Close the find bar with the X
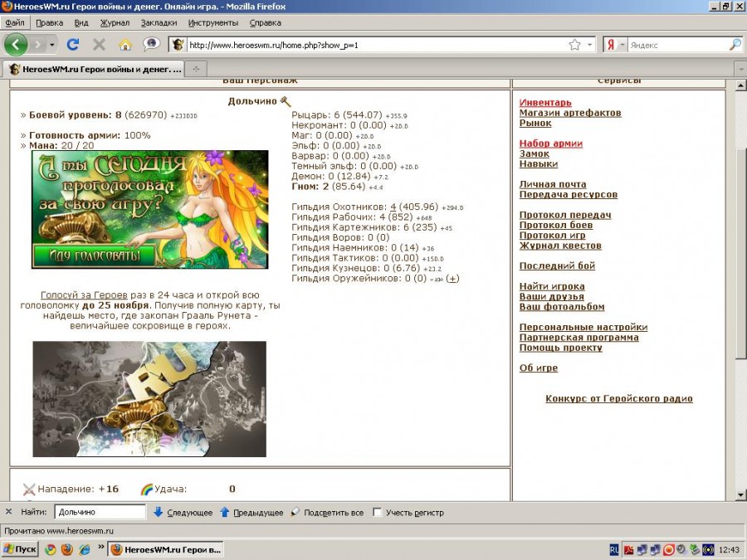This screenshot has height=560, width=747. pyautogui.click(x=8, y=512)
